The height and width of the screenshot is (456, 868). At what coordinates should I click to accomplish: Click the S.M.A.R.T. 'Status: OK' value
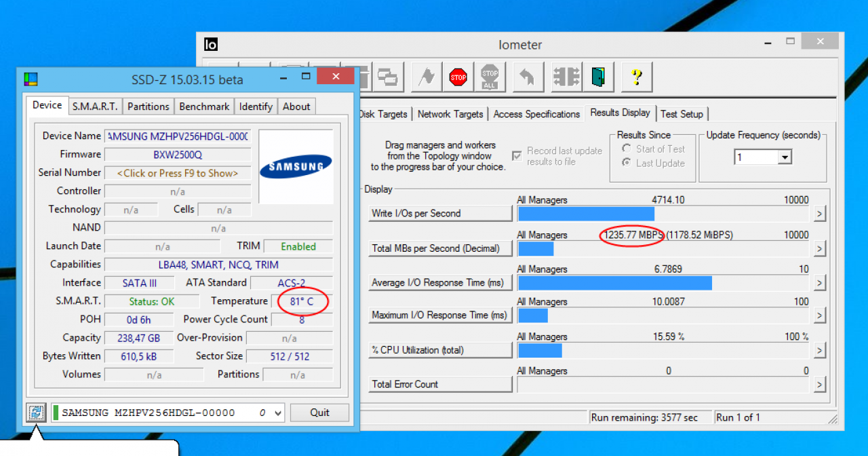152,301
